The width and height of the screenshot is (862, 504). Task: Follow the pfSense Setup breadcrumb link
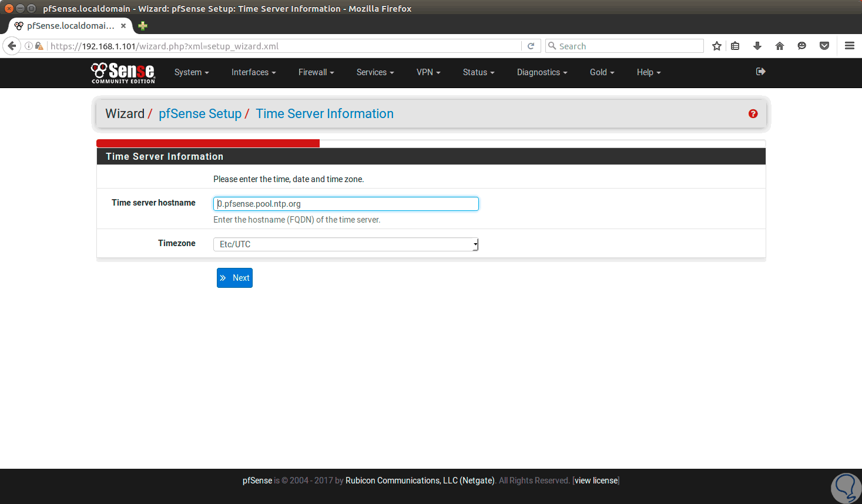click(x=200, y=114)
